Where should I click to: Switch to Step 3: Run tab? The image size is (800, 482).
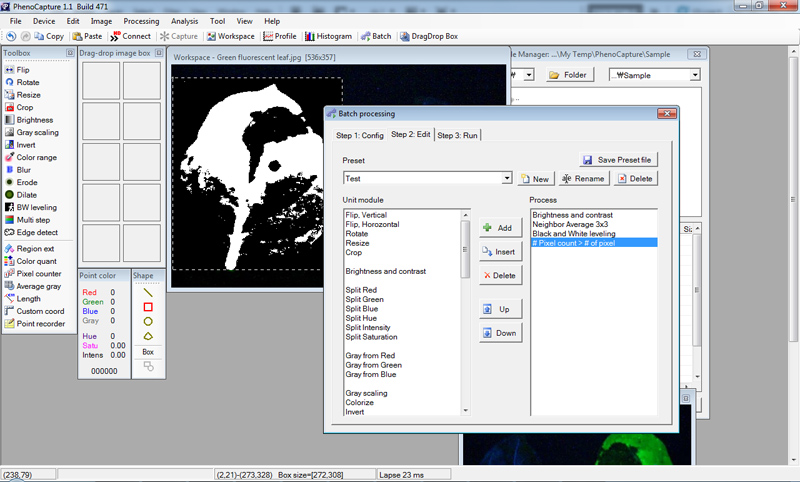(x=457, y=135)
